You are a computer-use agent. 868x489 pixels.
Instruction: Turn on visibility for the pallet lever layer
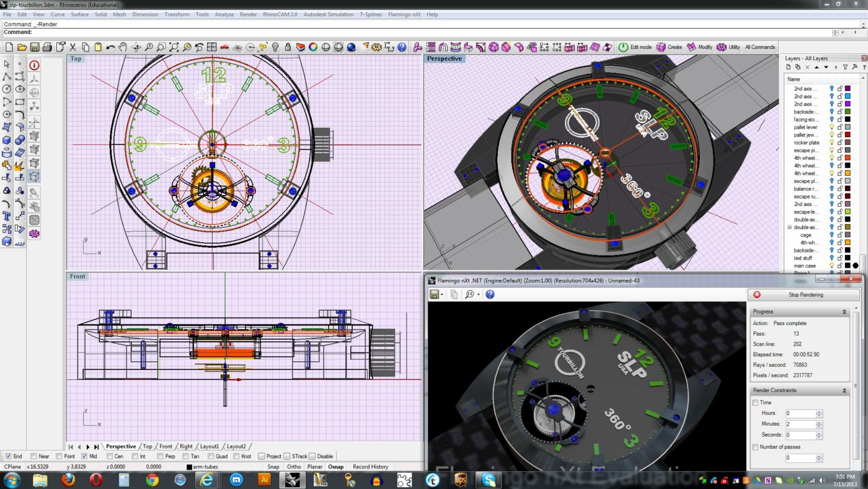click(x=832, y=128)
